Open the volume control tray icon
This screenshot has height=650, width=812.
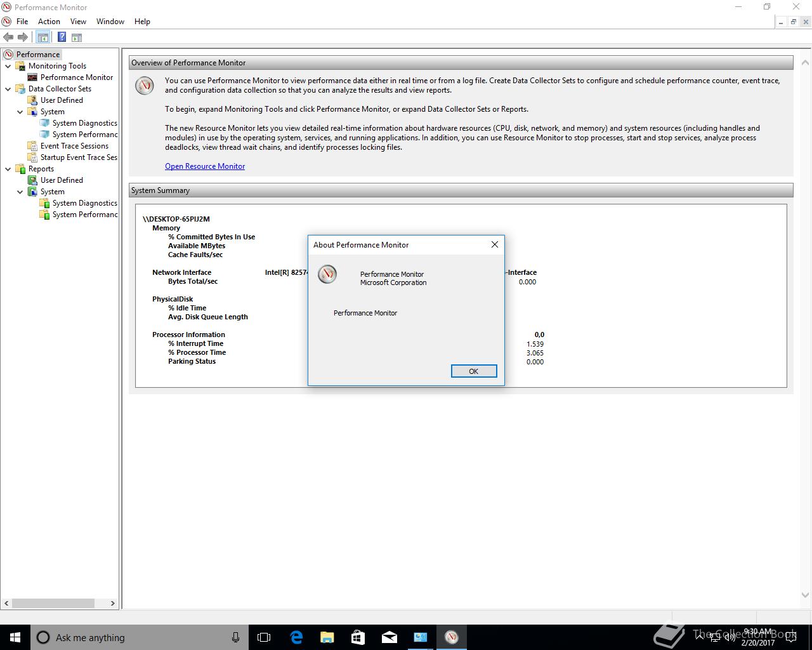pos(731,637)
